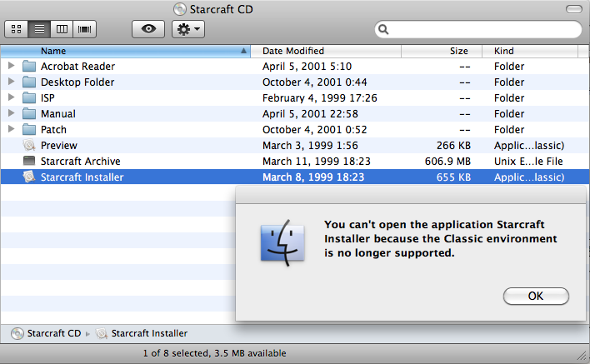The width and height of the screenshot is (590, 364).
Task: Switch to list view
Action: coord(39,29)
